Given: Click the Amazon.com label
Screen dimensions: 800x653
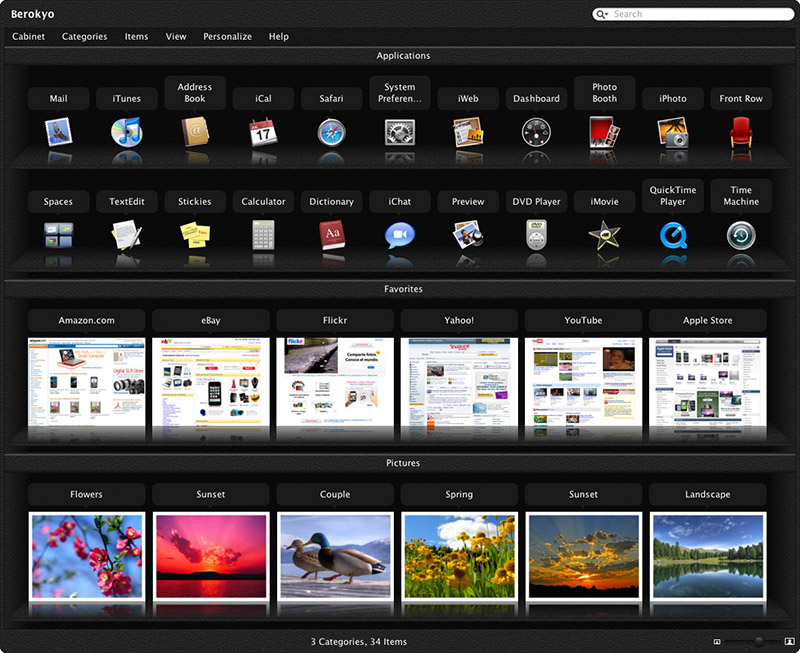Looking at the screenshot, I should [x=87, y=320].
